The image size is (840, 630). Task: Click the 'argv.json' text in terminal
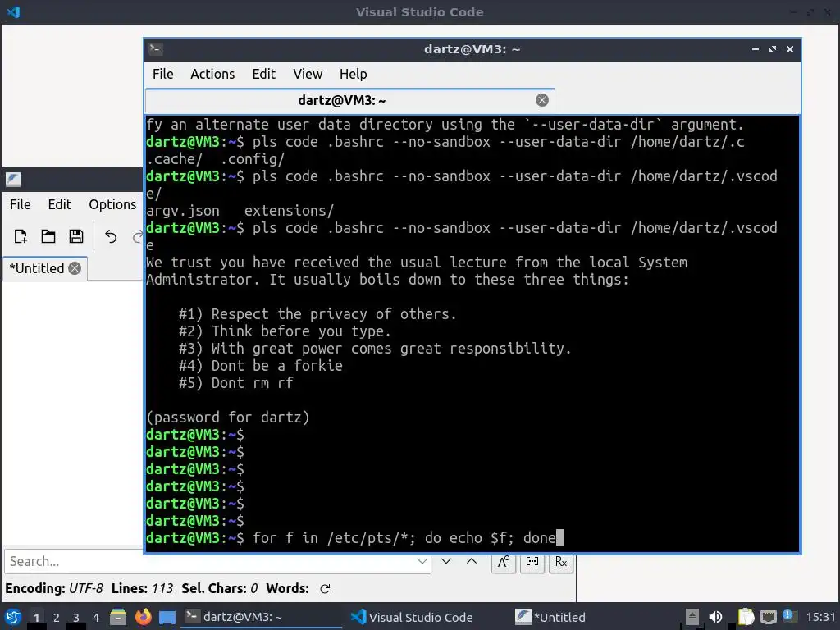tap(183, 211)
